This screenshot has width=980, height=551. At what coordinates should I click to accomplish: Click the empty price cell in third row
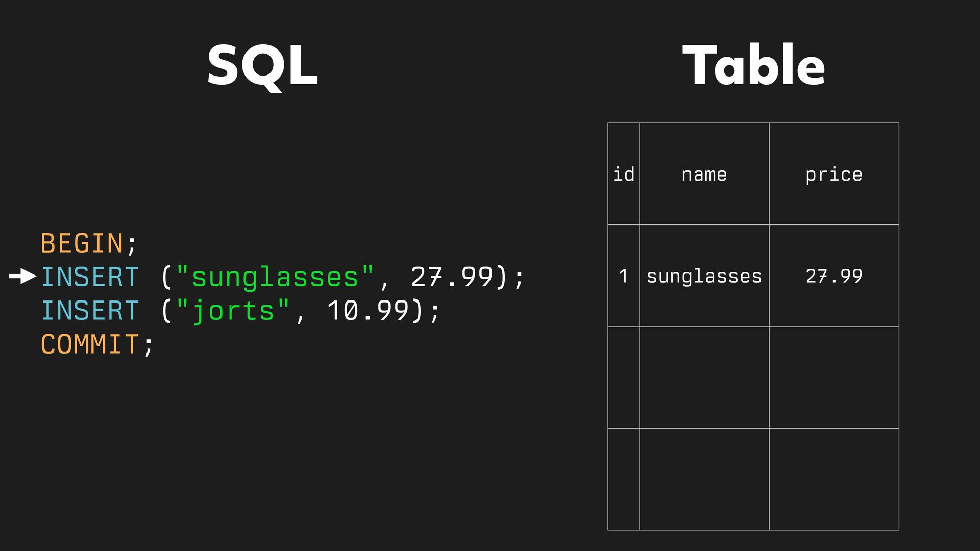click(834, 479)
